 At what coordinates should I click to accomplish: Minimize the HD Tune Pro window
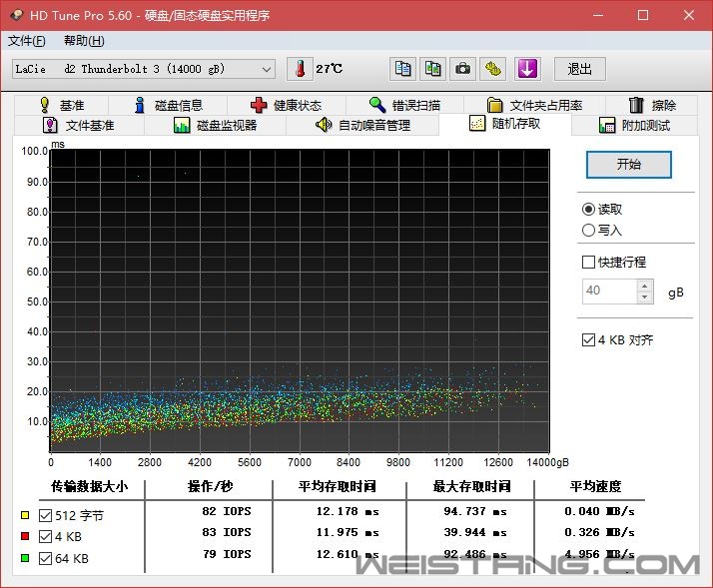(598, 15)
